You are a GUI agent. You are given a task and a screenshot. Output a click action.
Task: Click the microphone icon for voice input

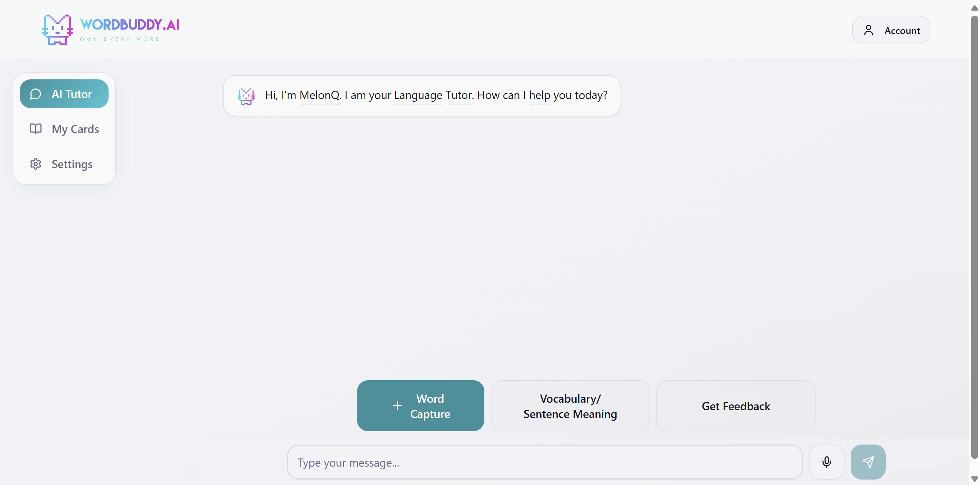[827, 462]
